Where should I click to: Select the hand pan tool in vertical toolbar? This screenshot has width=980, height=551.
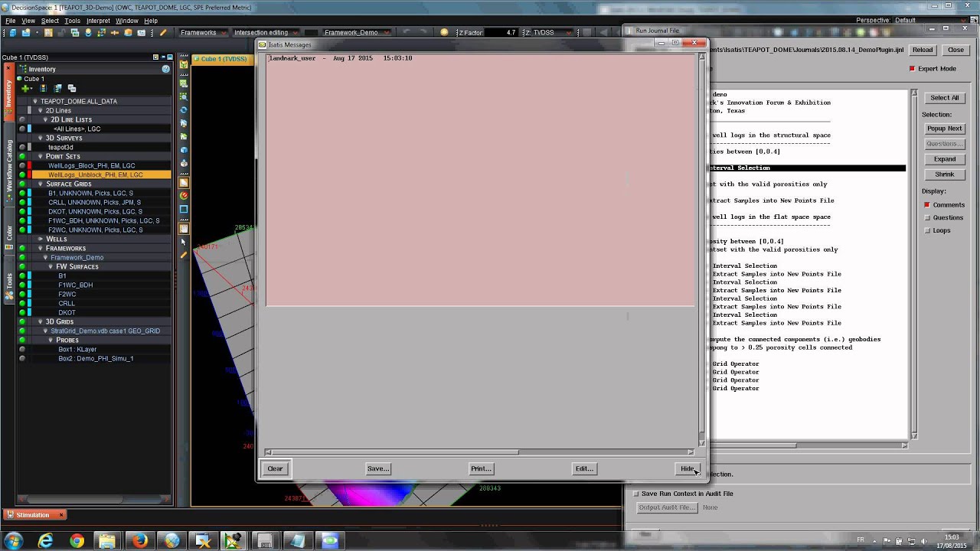coord(184,228)
